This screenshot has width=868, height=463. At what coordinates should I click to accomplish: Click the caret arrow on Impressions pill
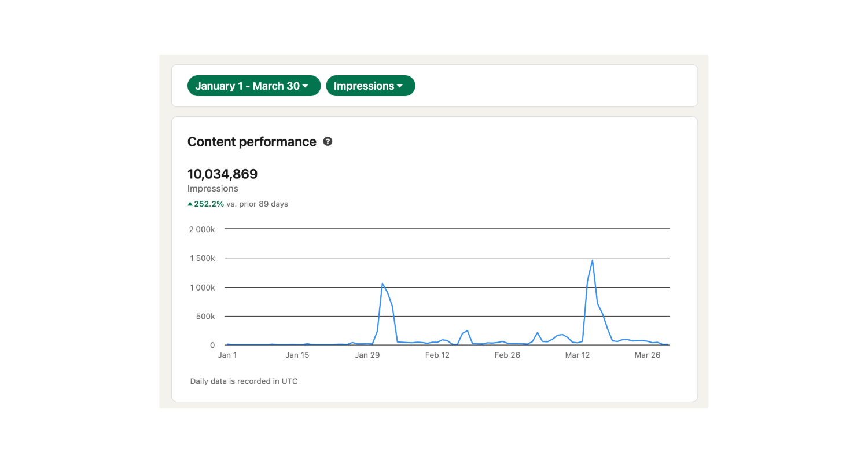click(x=400, y=86)
